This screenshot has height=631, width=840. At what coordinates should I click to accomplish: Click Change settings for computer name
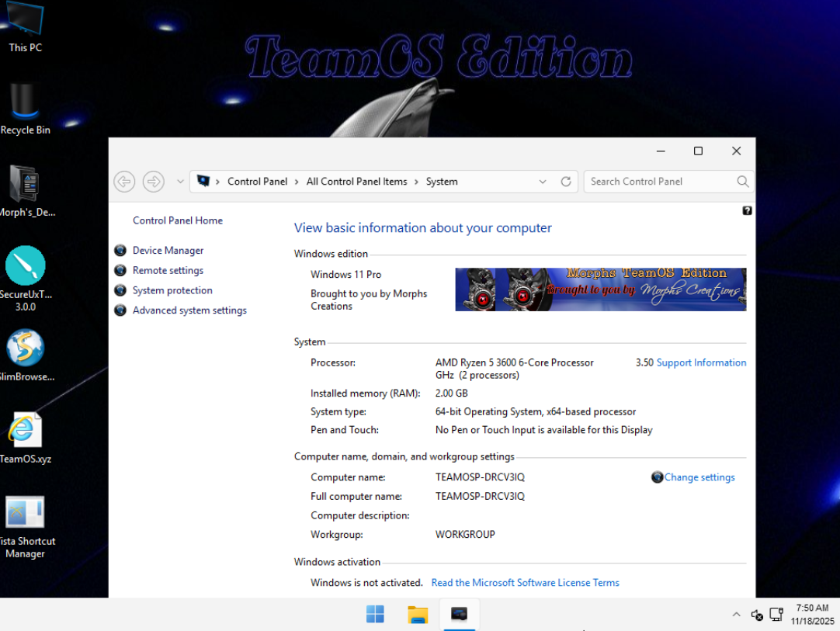[699, 477]
